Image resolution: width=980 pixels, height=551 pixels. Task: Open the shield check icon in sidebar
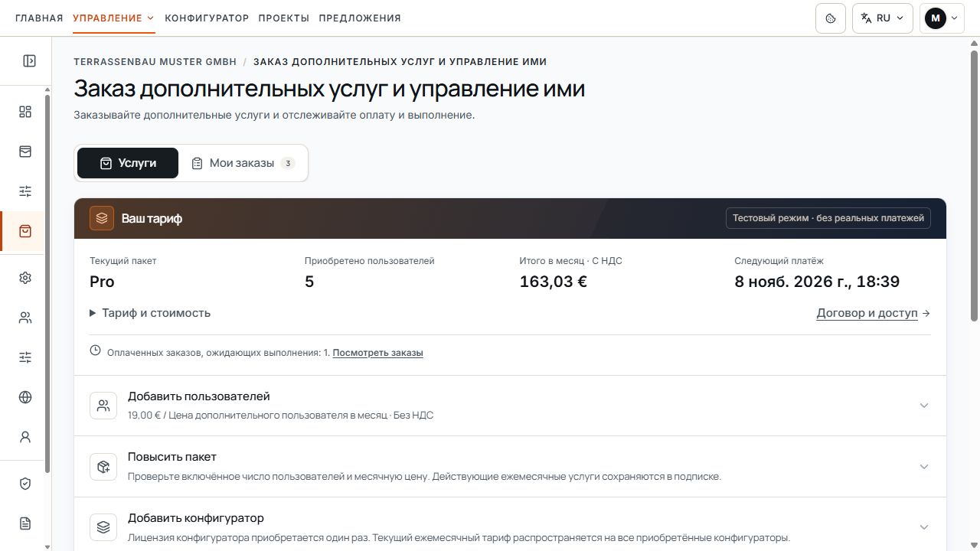pos(25,484)
